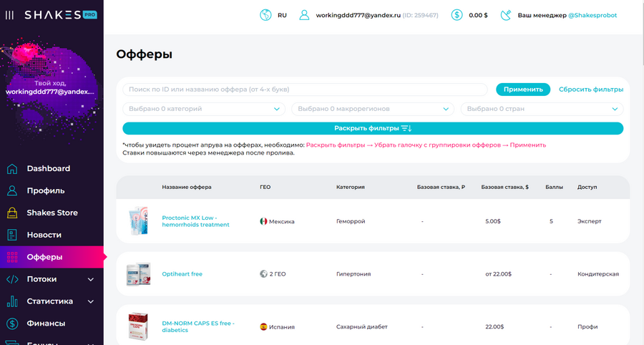
Task: Click the Сбросить фильтры link
Action: (590, 89)
